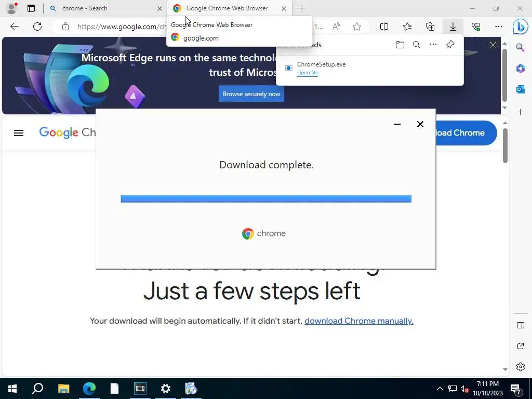Click the muted volume tray icon

(x=465, y=389)
